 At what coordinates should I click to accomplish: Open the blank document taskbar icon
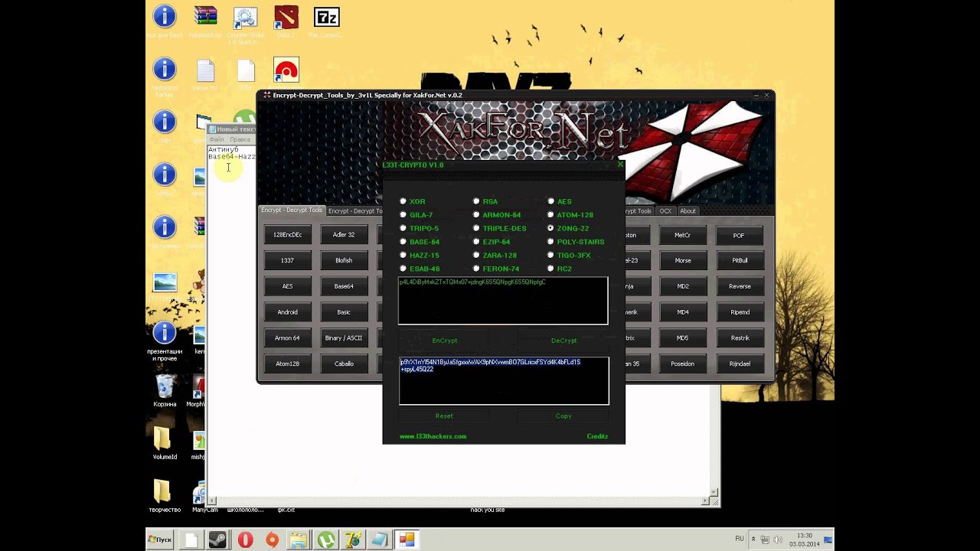(x=191, y=540)
